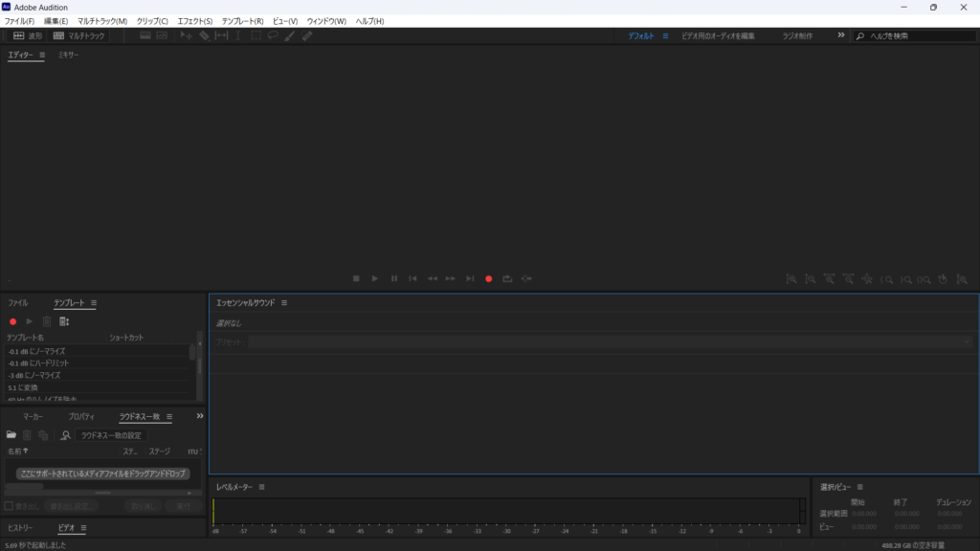Open the エフェクト(S) menu
Image resolution: width=980 pixels, height=551 pixels.
pos(194,21)
